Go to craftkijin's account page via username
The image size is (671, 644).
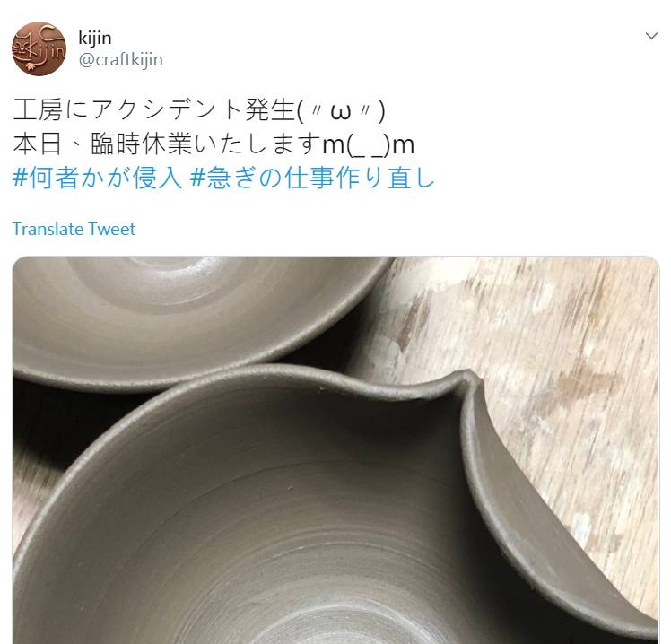(121, 60)
